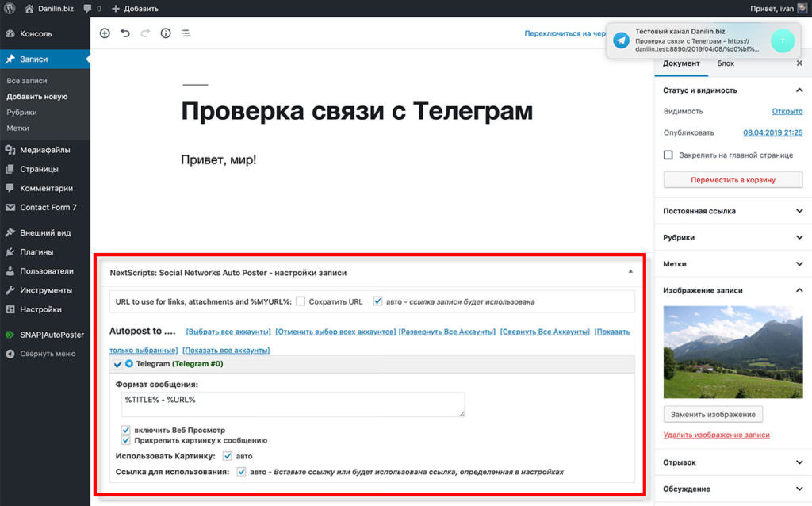This screenshot has width=812, height=506.
Task: Switch to Блок tab
Action: [x=726, y=63]
